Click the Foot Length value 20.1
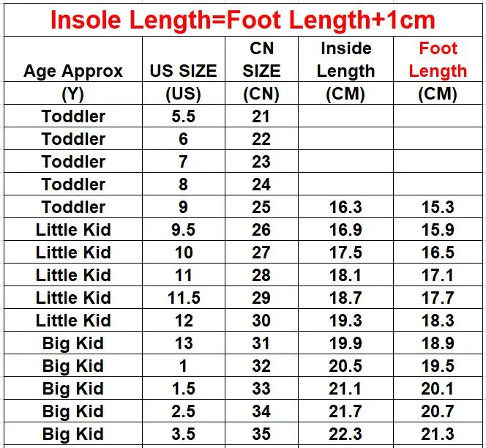 point(438,388)
